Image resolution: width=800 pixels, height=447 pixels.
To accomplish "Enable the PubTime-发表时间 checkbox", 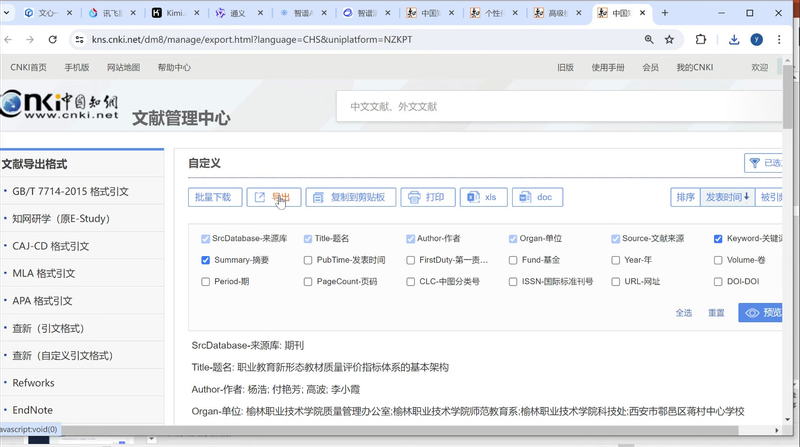I will 308,260.
